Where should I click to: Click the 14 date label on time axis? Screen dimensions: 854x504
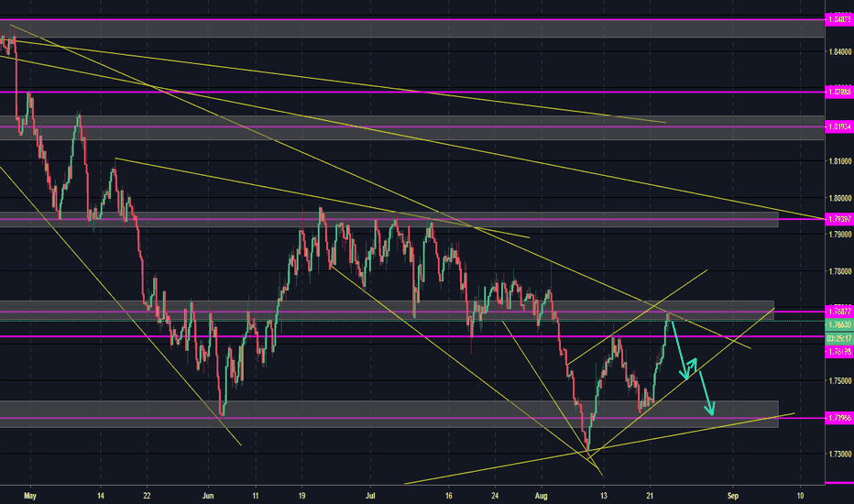click(x=101, y=496)
